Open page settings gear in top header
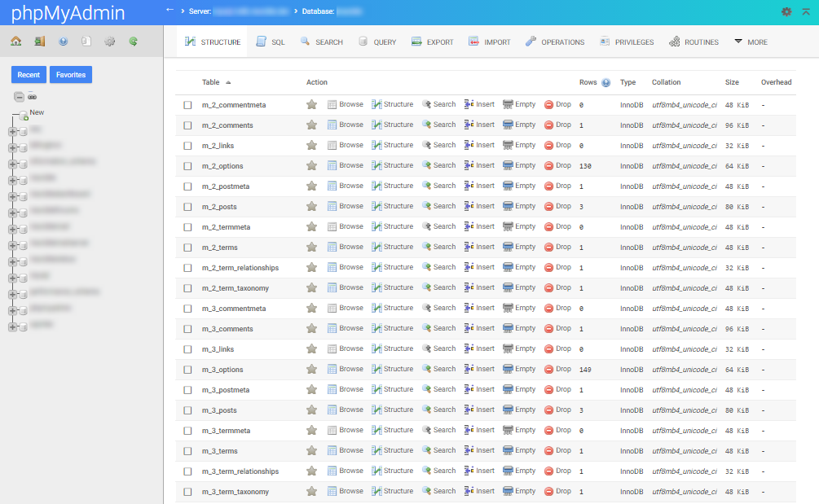This screenshot has height=504, width=819. pyautogui.click(x=786, y=11)
